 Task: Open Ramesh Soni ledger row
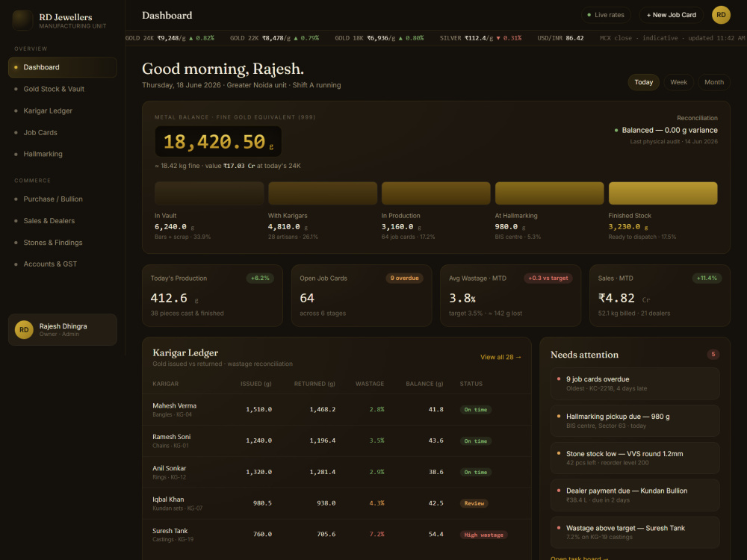tap(336, 441)
